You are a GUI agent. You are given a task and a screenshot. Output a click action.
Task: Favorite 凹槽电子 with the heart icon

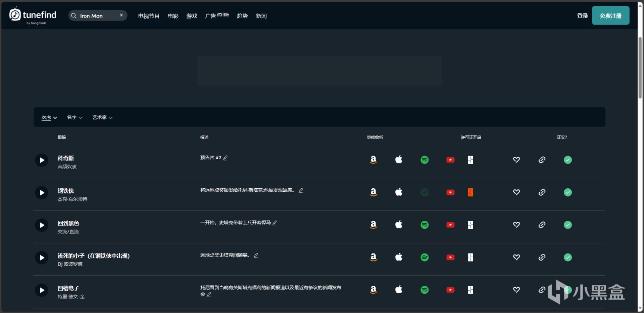click(x=517, y=290)
